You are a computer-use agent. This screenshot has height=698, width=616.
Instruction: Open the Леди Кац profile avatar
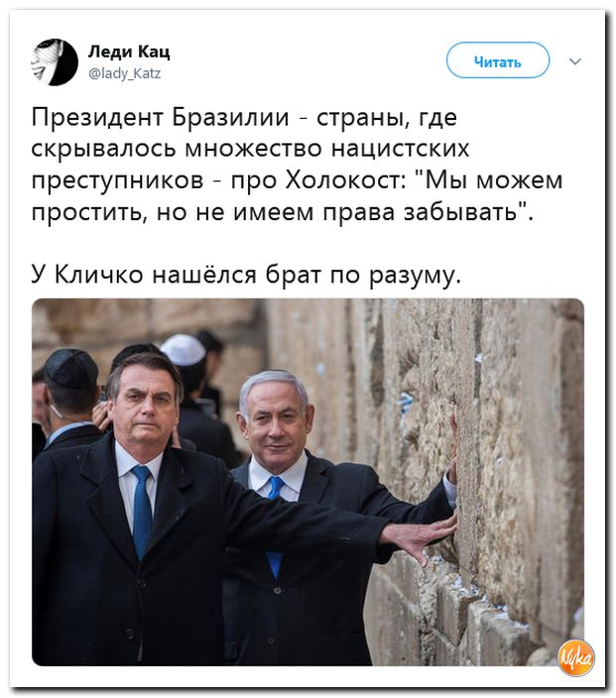click(x=55, y=62)
